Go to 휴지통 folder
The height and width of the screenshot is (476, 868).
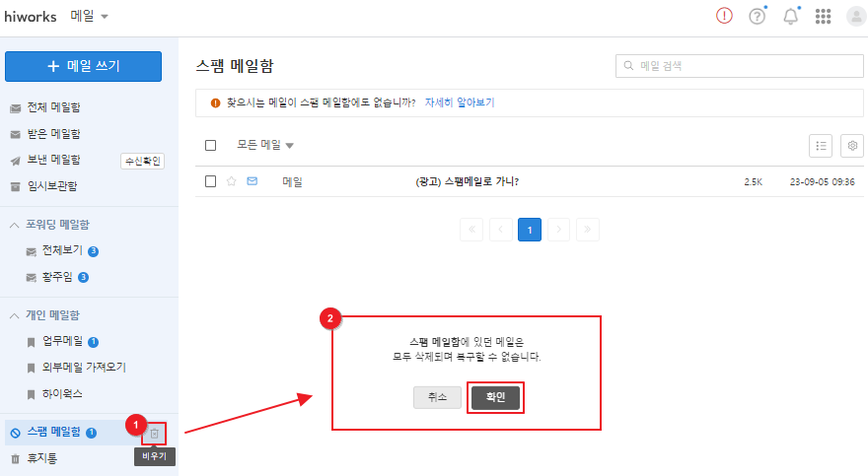point(43,458)
